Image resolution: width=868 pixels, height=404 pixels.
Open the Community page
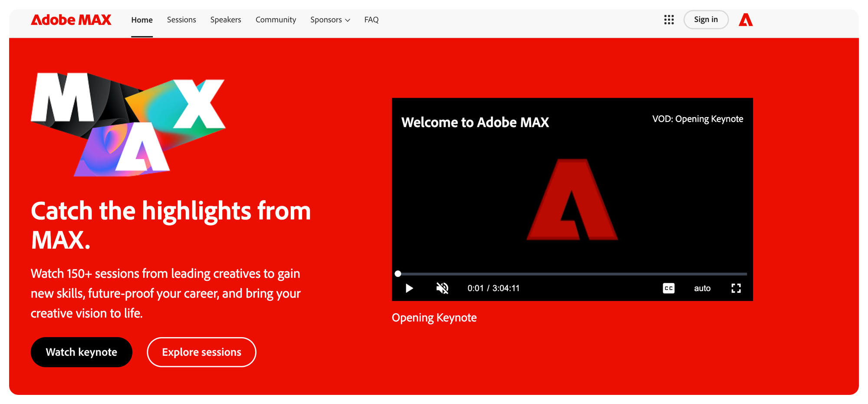coord(276,20)
